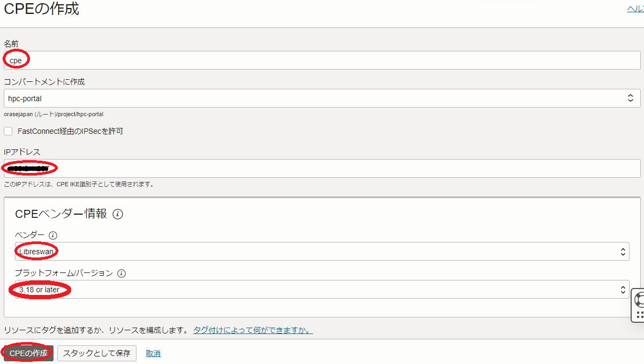Image resolution: width=644 pixels, height=364 pixels.
Task: Click the info icon next to ベンダー label
Action: [52, 235]
